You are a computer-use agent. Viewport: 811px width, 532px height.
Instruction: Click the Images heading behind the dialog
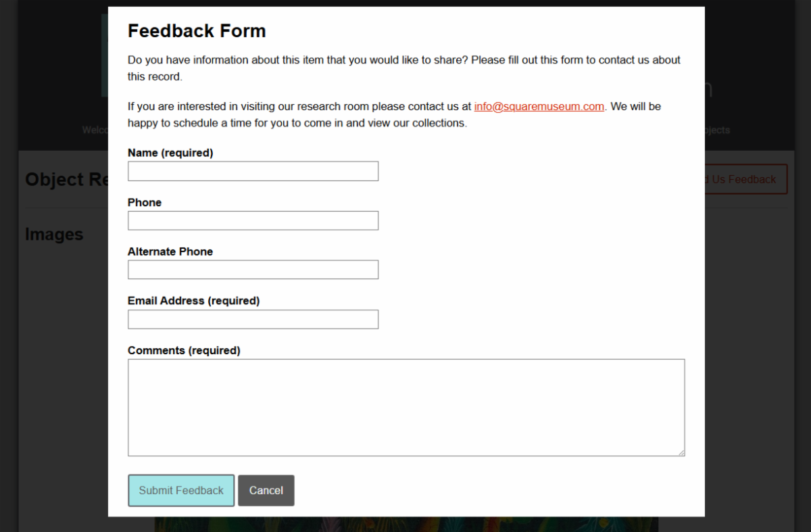(54, 235)
